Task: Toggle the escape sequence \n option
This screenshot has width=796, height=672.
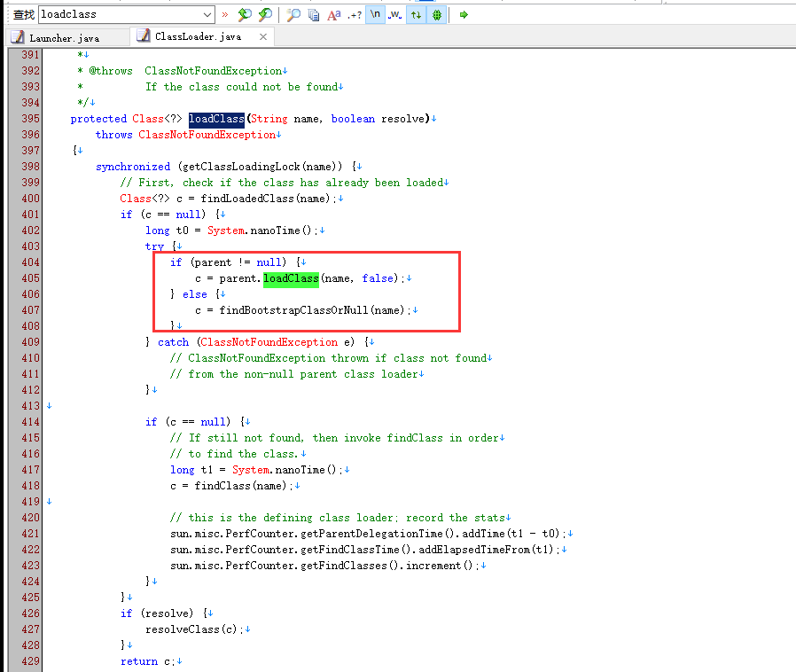Action: pos(375,14)
